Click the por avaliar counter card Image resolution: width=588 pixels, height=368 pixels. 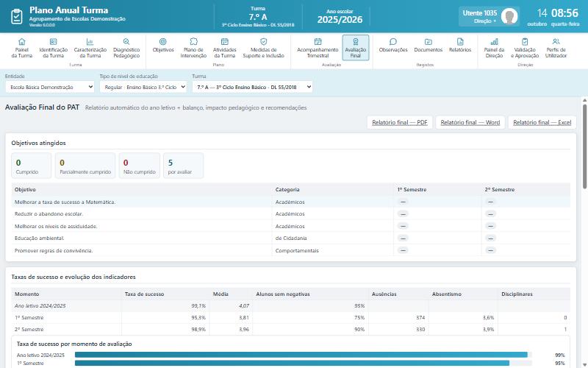pyautogui.click(x=183, y=166)
